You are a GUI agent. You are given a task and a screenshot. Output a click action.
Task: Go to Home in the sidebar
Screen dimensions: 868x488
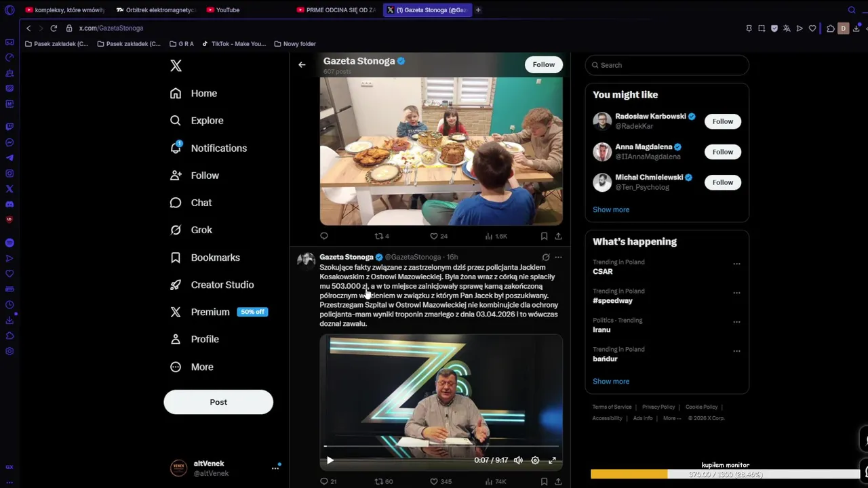[194, 94]
